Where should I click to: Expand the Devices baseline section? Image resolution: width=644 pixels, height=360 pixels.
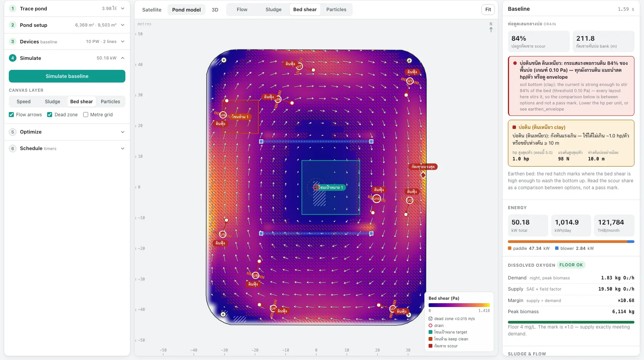click(67, 41)
